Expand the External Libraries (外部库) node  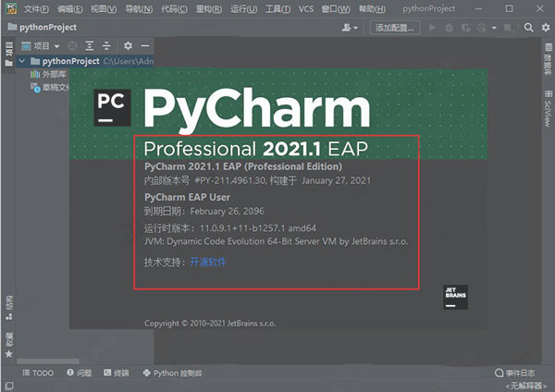pos(24,74)
